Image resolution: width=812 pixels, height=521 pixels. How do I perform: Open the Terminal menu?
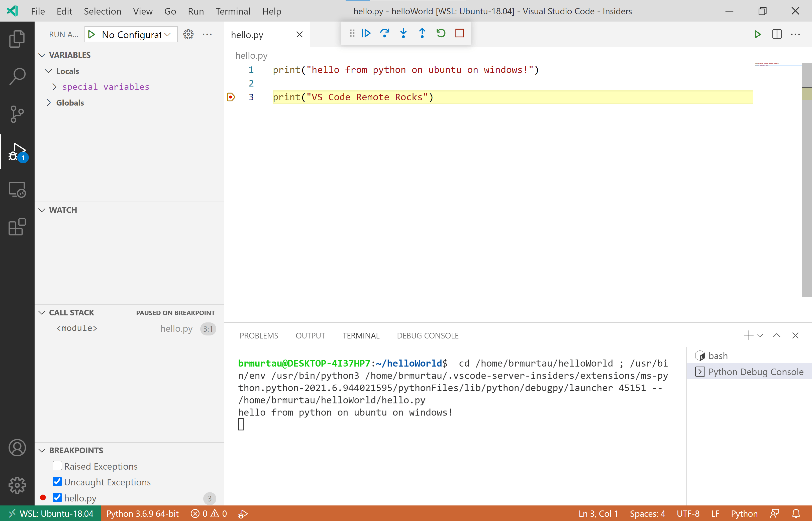[233, 11]
